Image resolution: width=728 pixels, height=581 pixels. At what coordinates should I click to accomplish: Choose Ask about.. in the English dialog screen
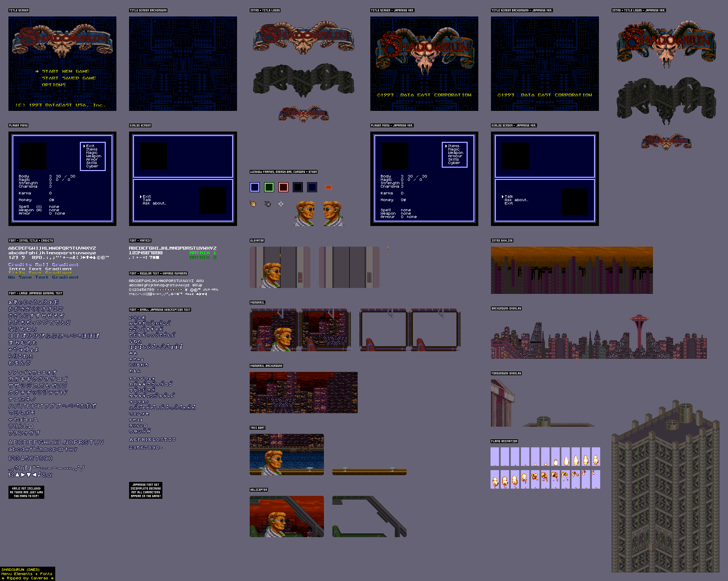coord(154,203)
